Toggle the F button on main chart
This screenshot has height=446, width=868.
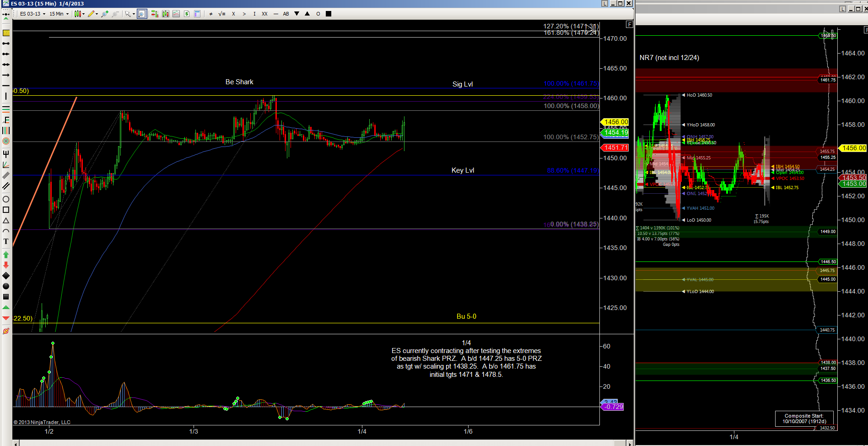[630, 24]
